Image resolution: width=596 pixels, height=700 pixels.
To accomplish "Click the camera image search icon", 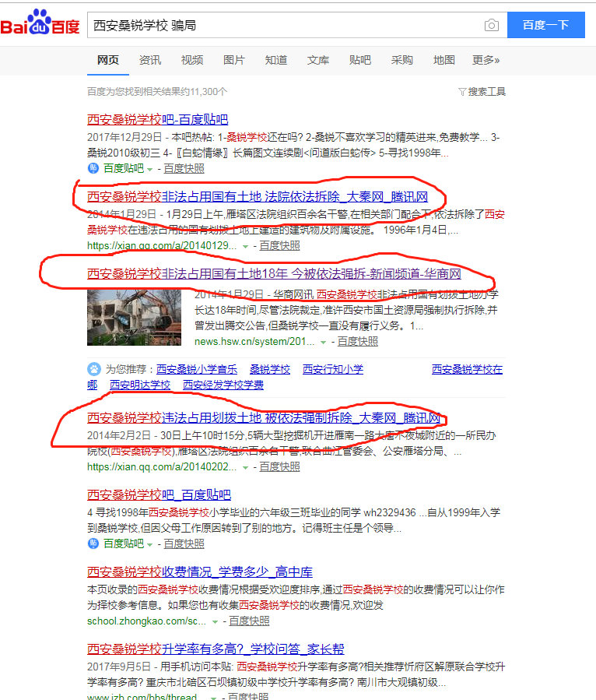I will click(491, 26).
